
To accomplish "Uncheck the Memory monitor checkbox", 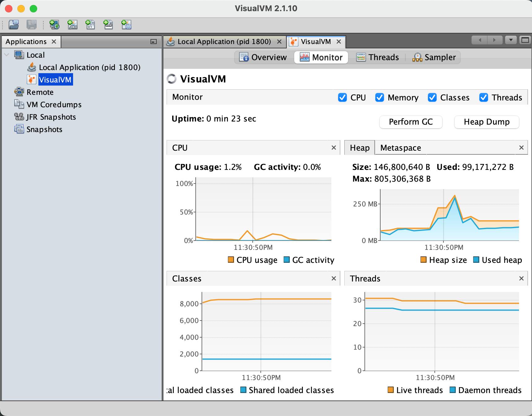I will [380, 97].
